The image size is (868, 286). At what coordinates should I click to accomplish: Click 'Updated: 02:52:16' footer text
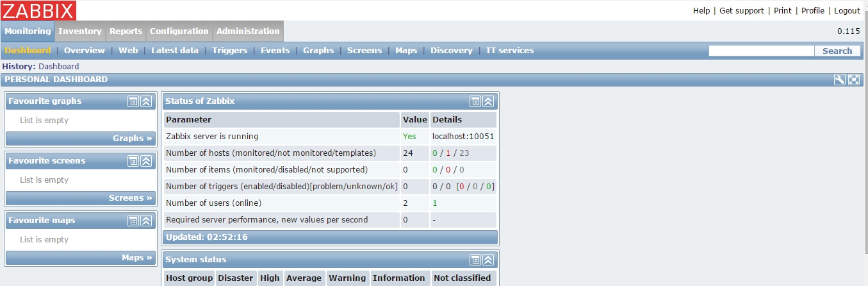[207, 237]
